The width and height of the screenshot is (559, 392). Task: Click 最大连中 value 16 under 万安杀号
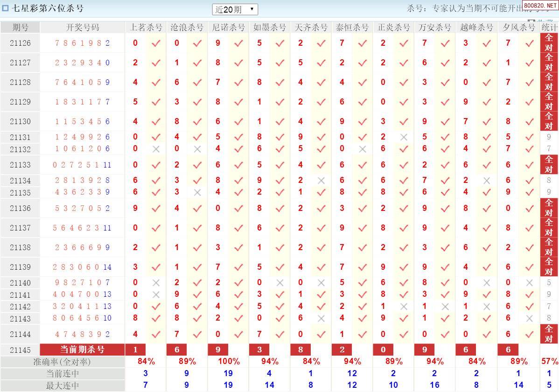pyautogui.click(x=434, y=385)
